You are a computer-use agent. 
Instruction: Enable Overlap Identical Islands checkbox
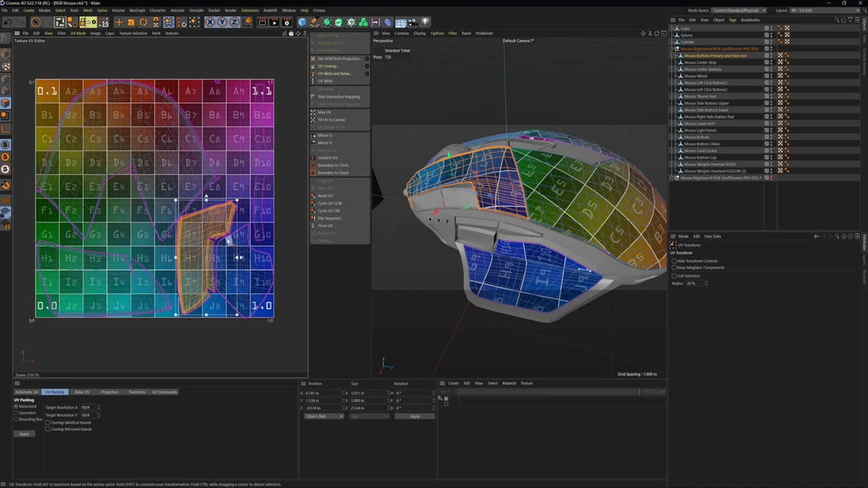click(x=48, y=422)
